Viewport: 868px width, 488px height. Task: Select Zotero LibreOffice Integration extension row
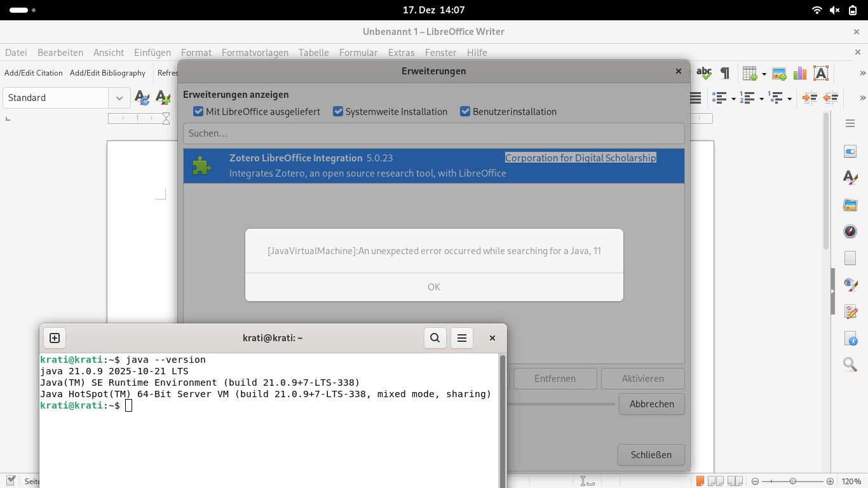(x=434, y=166)
